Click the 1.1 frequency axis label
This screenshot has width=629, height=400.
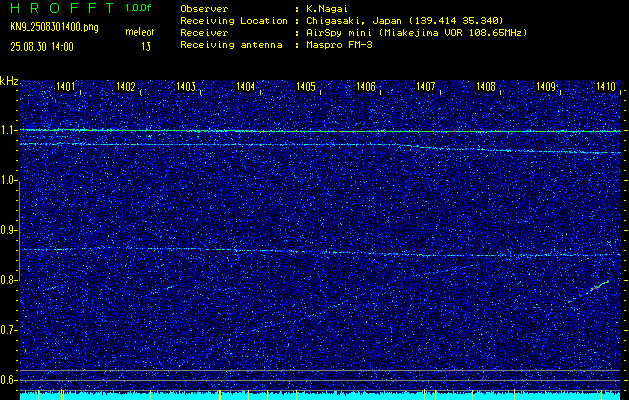[x=6, y=131]
